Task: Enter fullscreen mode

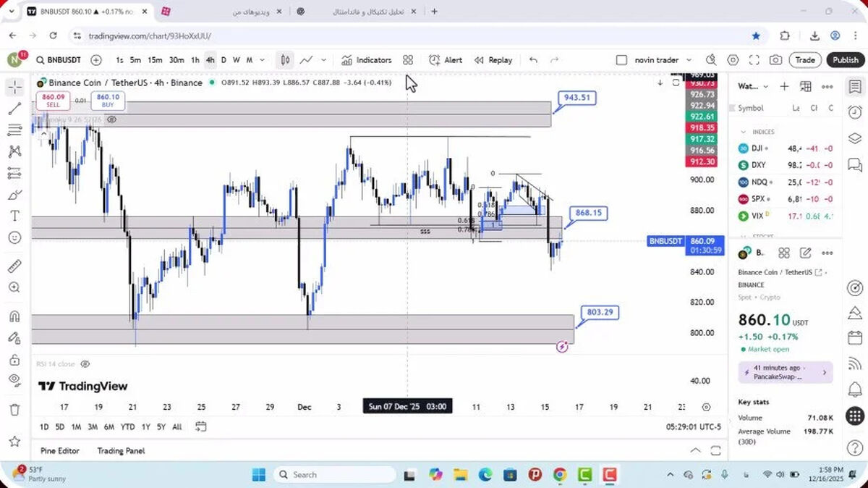Action: tap(754, 60)
